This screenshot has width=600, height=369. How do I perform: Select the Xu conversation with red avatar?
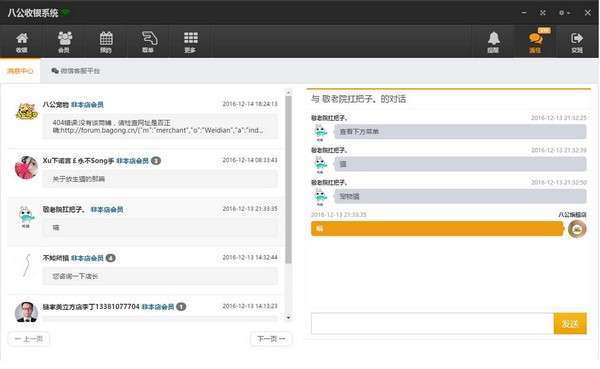point(145,172)
